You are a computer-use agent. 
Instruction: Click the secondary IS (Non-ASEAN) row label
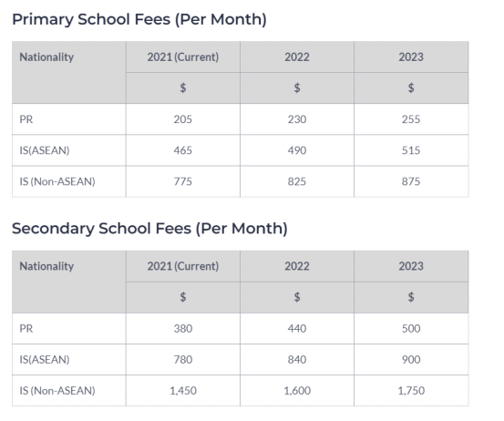[57, 390]
